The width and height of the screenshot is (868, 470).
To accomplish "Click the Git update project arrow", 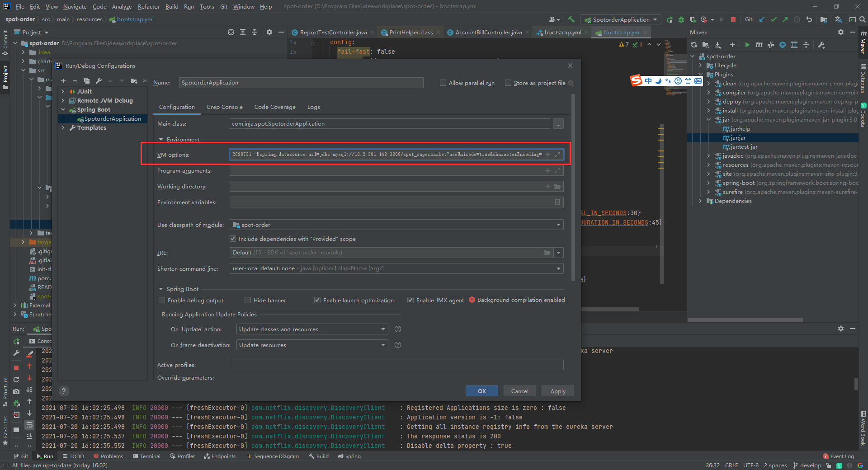I will pos(762,19).
